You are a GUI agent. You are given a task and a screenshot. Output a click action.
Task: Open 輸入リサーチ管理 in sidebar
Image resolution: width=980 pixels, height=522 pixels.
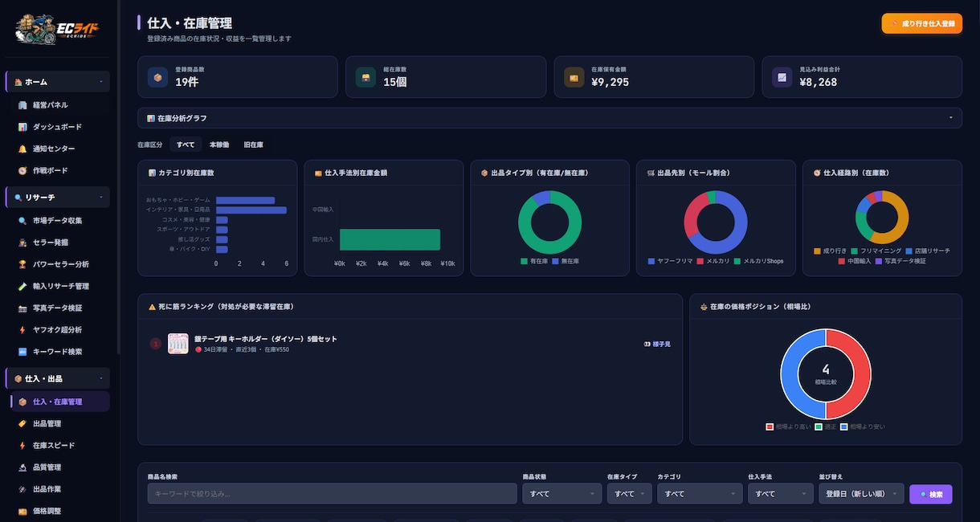(x=58, y=286)
